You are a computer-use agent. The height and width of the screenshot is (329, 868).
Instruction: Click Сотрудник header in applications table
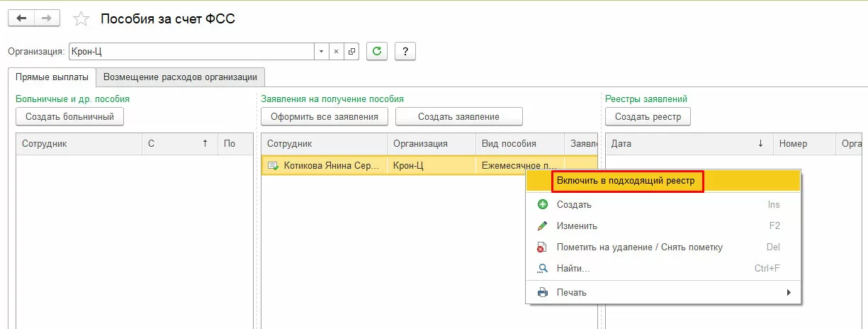325,143
